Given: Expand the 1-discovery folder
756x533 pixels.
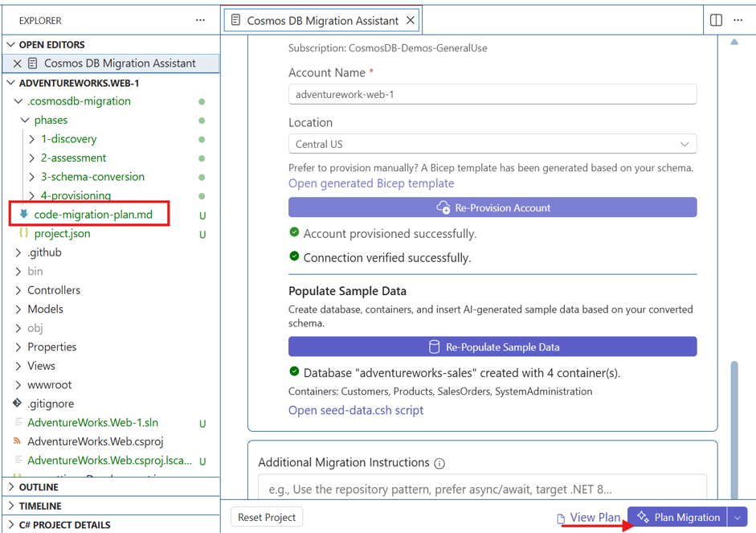Looking at the screenshot, I should point(32,139).
